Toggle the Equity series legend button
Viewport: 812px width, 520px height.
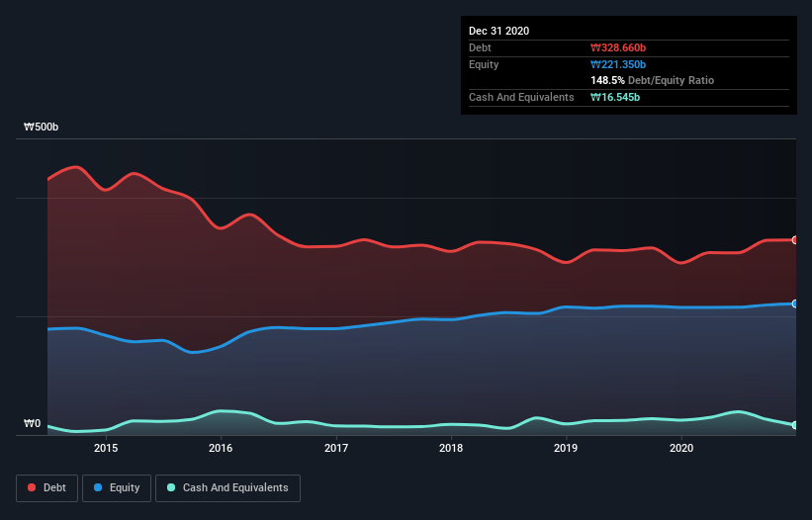click(117, 488)
